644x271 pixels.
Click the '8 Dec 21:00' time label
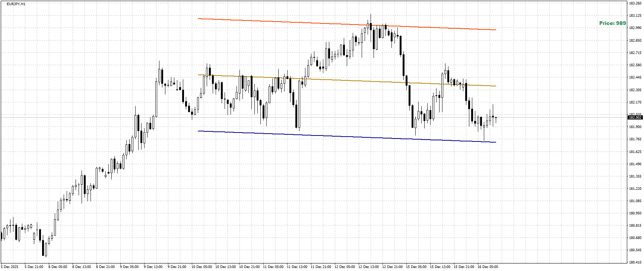point(105,267)
